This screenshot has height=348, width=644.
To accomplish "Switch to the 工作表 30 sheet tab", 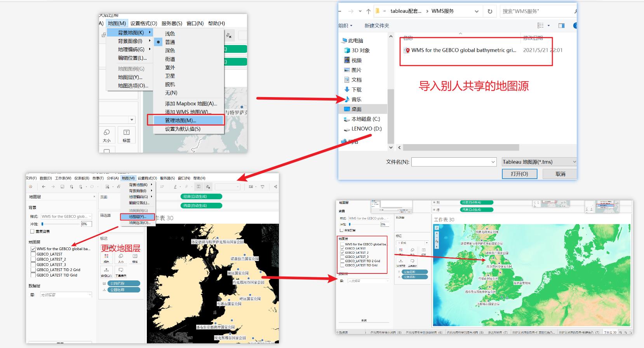I will (x=609, y=332).
